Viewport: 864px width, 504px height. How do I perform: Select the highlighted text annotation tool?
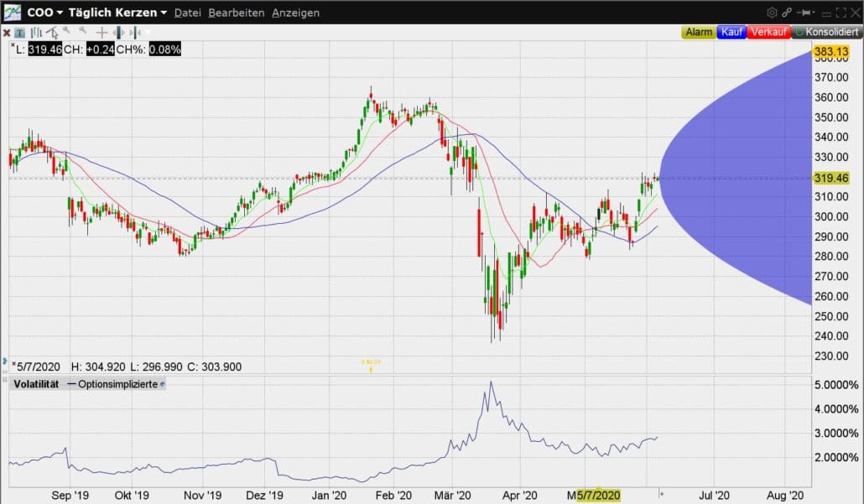[19, 33]
